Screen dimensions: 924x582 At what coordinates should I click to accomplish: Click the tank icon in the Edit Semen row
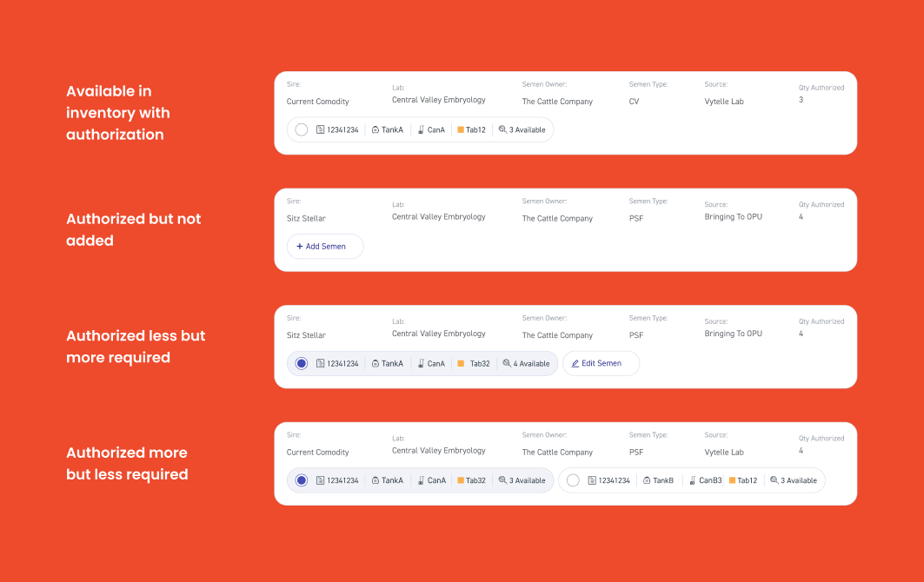click(376, 363)
